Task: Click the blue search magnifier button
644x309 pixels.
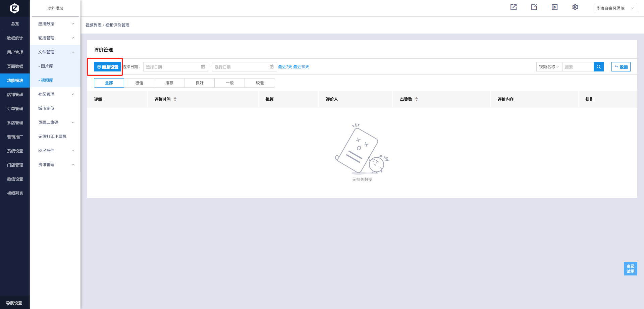Action: (598, 67)
